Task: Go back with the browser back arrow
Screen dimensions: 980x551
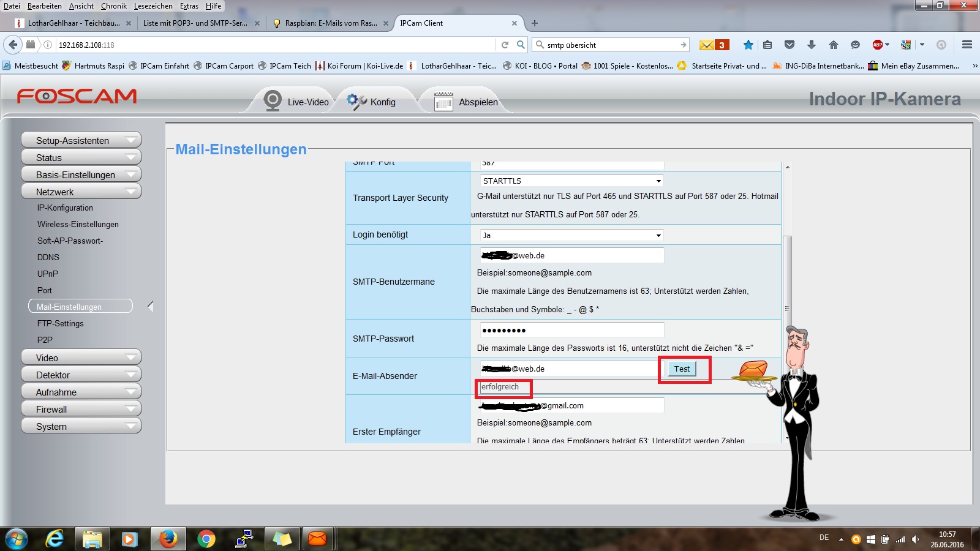Action: click(x=13, y=45)
